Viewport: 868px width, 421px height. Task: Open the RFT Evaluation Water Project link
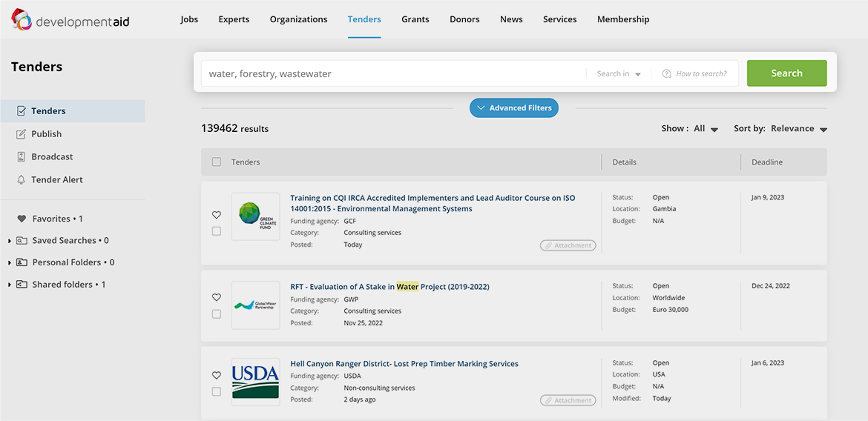(x=389, y=287)
